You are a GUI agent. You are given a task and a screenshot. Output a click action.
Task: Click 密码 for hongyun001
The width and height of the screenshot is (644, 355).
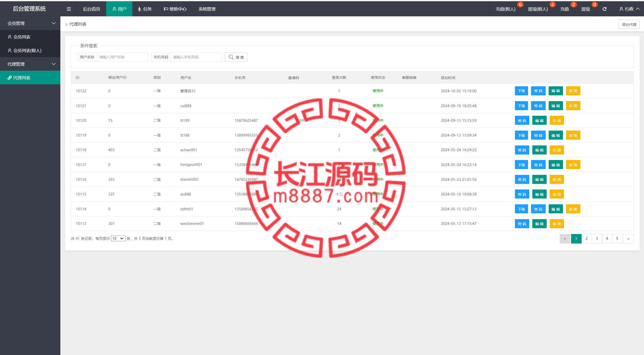[538, 165]
